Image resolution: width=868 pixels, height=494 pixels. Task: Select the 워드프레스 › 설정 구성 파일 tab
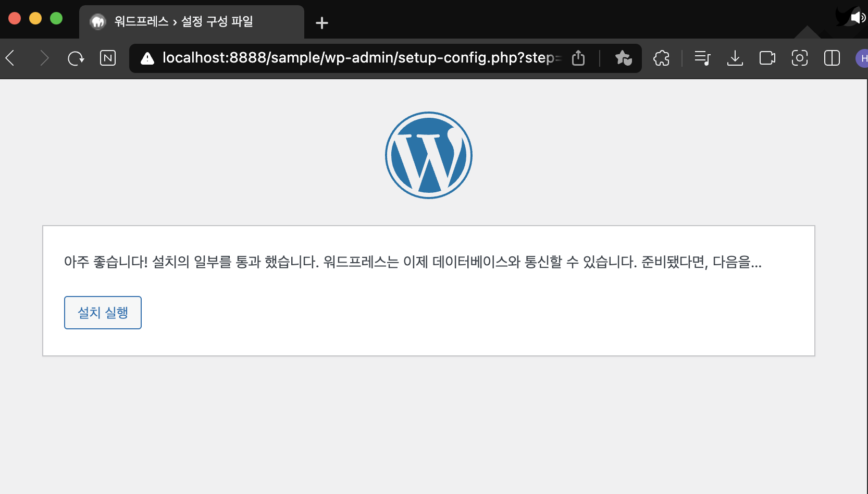[192, 22]
